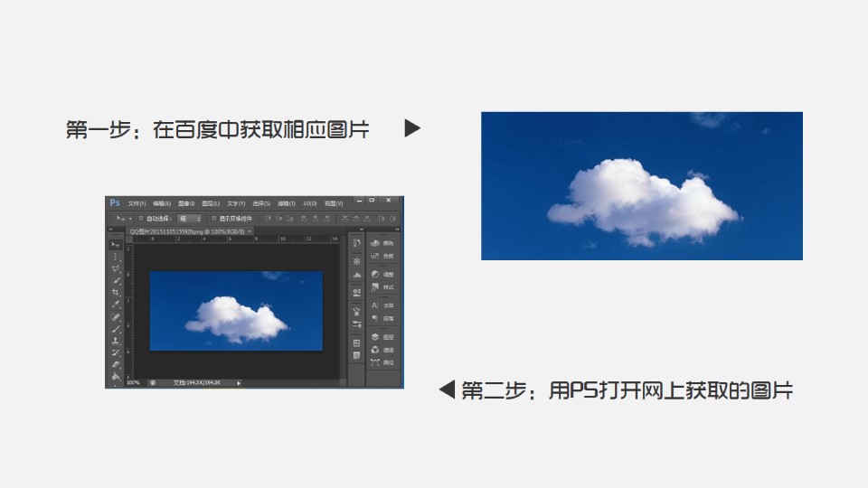This screenshot has height=488, width=868.
Task: Click the large cloud picture on the slide
Action: coord(641,186)
